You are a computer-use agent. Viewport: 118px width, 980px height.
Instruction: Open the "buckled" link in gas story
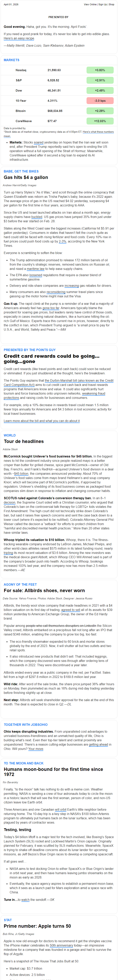(x=37, y=217)
